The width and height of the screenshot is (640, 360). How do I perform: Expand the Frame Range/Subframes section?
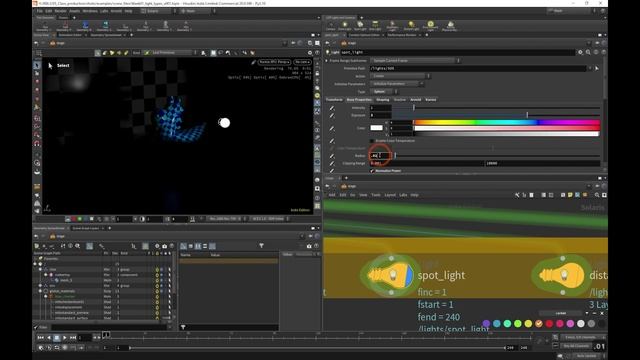point(327,60)
